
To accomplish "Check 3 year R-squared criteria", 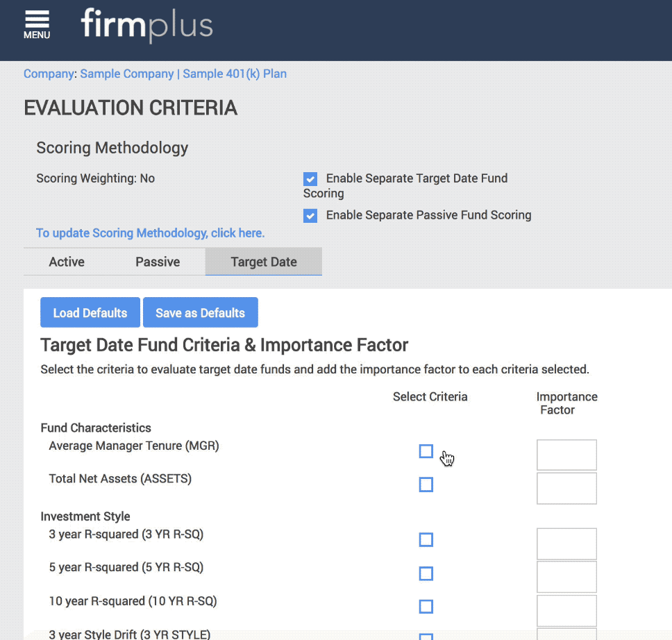I will pos(426,539).
